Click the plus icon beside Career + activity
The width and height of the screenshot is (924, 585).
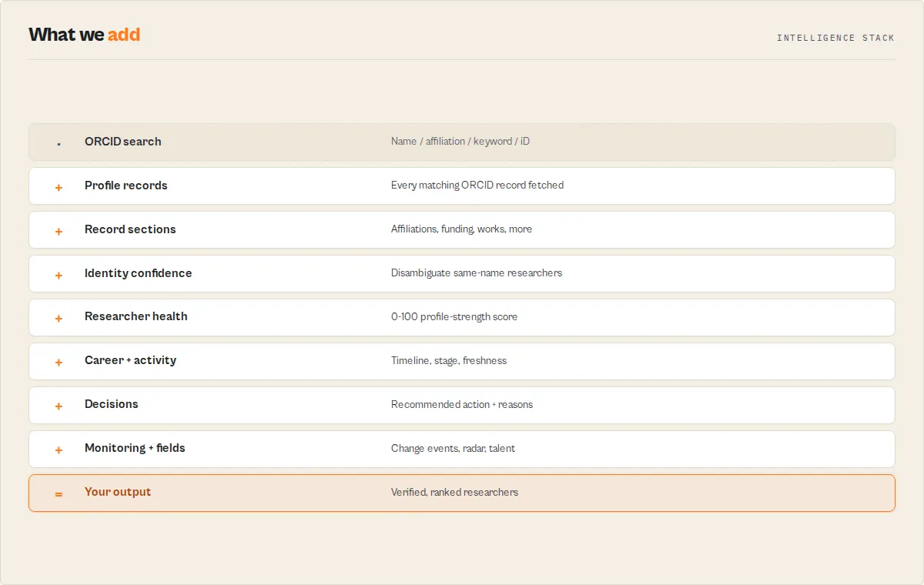[59, 362]
